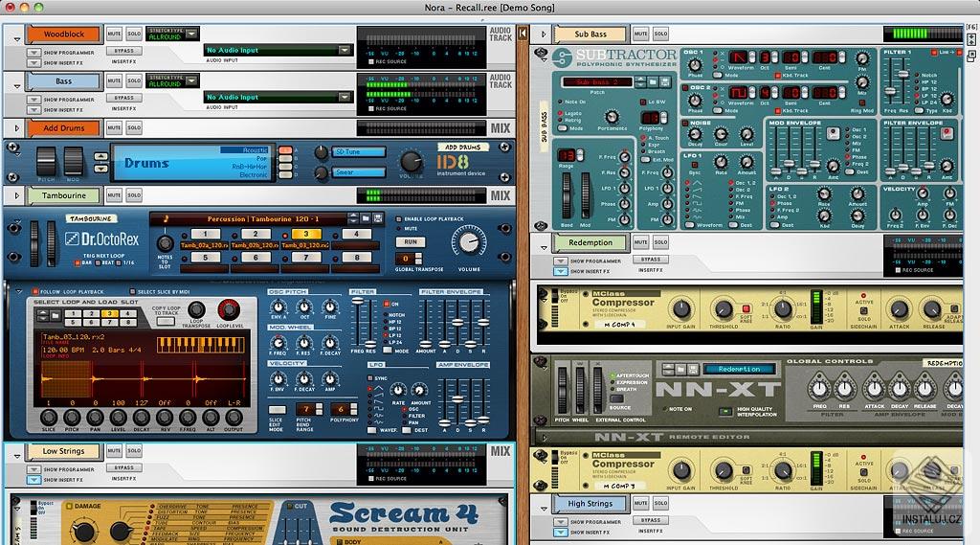Save the Subtractor patch via the disk icon

(x=665, y=82)
